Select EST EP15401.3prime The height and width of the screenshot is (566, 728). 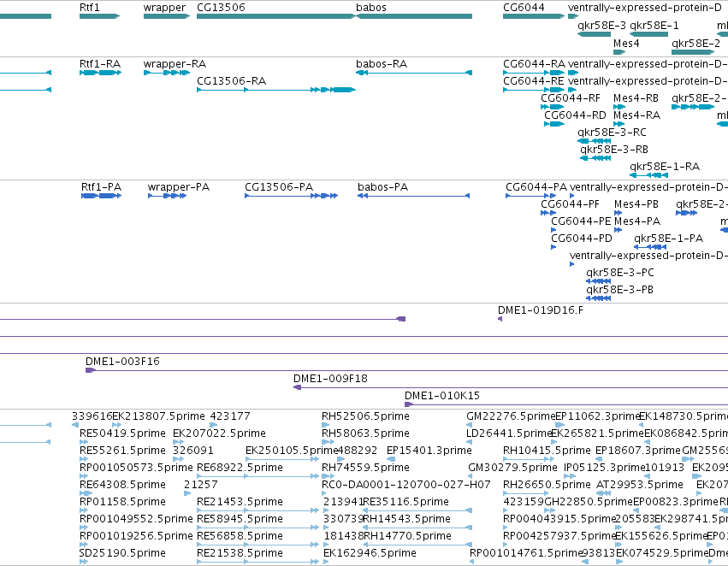[390, 459]
